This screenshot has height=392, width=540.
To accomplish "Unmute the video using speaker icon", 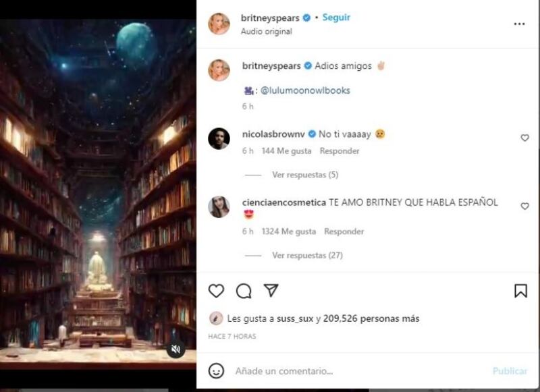I will coord(176,349).
